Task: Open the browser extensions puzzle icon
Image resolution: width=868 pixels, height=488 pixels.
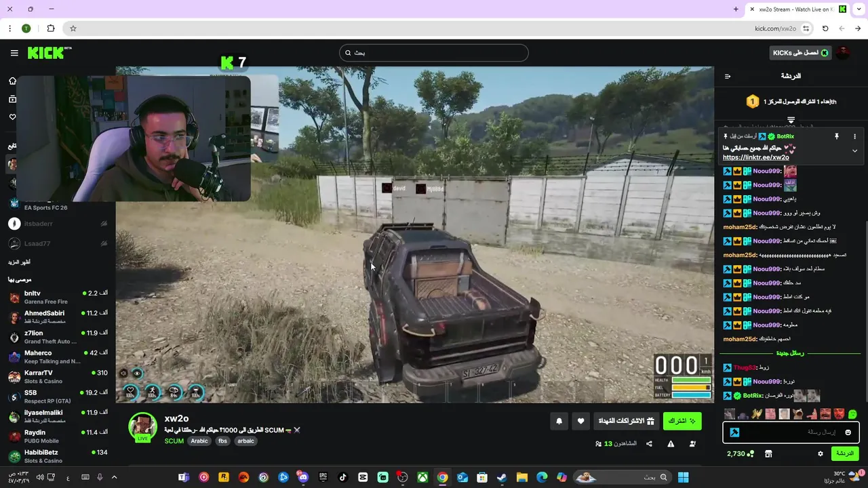Action: click(x=51, y=28)
